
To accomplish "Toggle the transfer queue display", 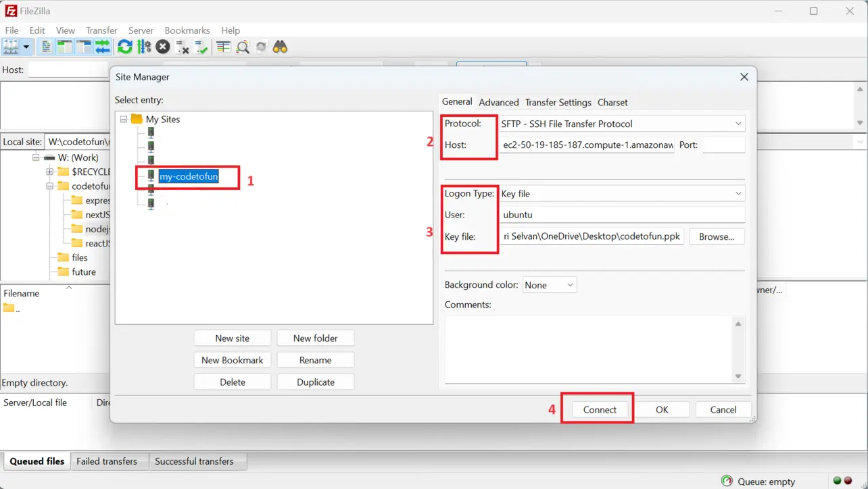I will point(103,47).
